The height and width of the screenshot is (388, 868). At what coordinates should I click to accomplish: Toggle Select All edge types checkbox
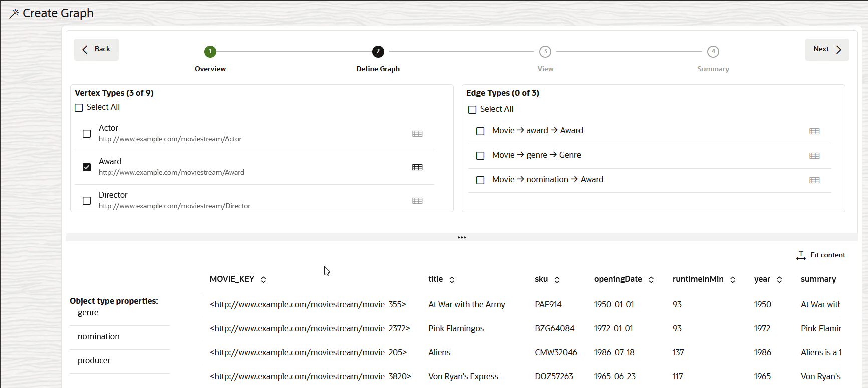(x=472, y=110)
